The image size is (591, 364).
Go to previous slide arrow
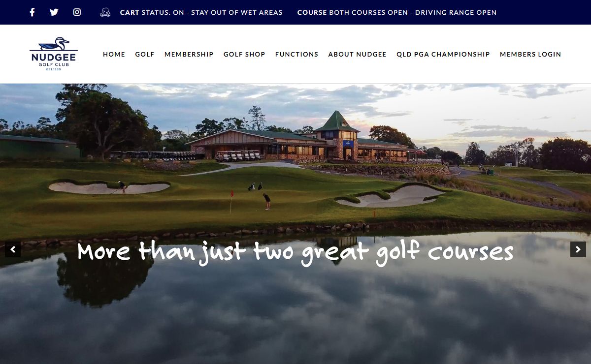tap(13, 249)
